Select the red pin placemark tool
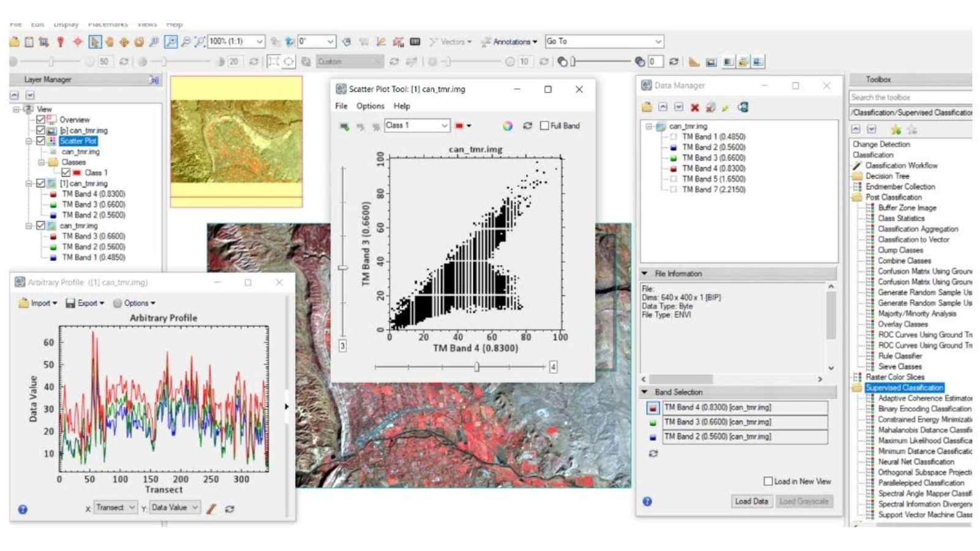This screenshot has height=551, width=980. (60, 42)
